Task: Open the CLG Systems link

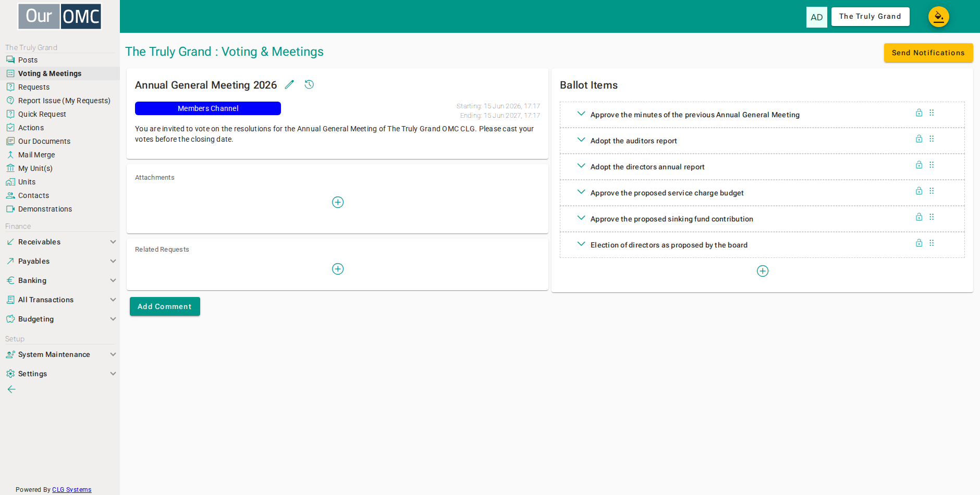Action: click(x=71, y=490)
